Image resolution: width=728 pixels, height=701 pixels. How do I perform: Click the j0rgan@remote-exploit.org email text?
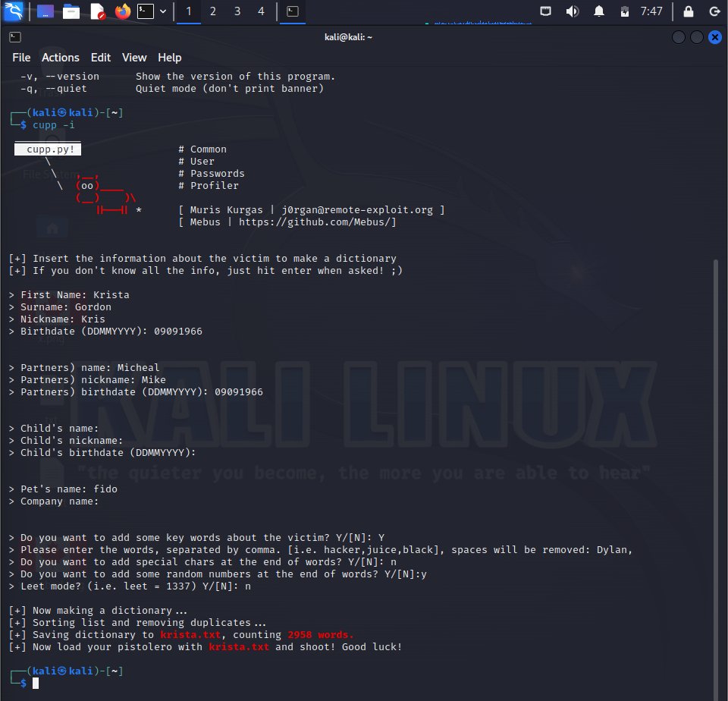(x=357, y=210)
